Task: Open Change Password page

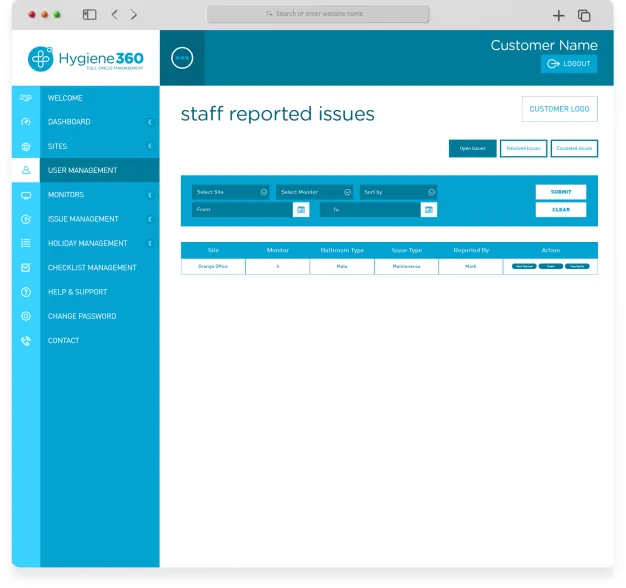Action: point(82,316)
